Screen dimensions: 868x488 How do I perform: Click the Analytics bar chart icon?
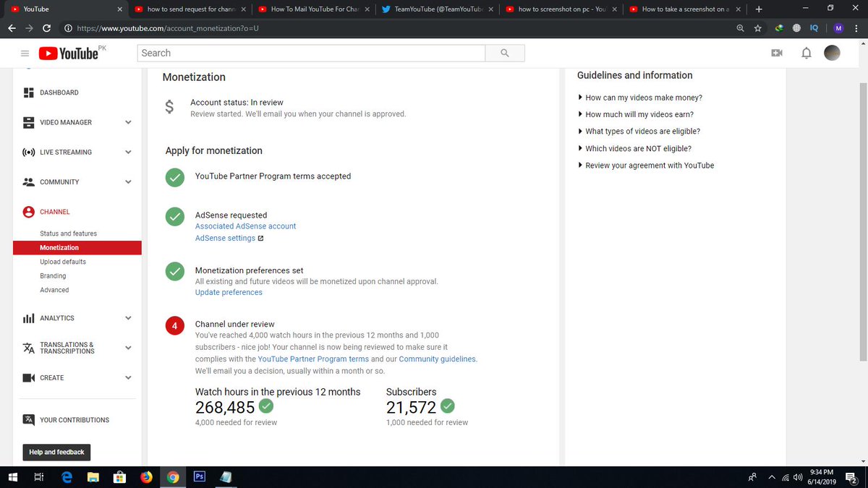point(29,318)
